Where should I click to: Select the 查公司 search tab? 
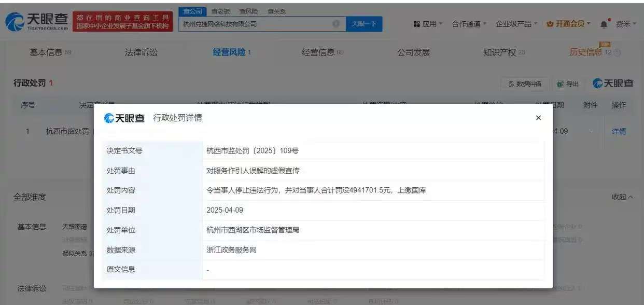tap(193, 11)
